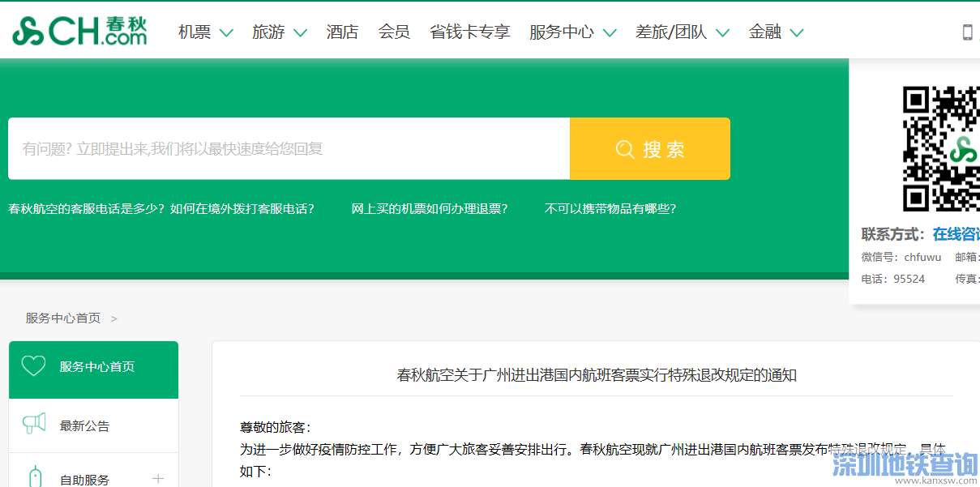Click the megaphone icon beside 最新公告
This screenshot has height=487, width=980.
pos(33,425)
